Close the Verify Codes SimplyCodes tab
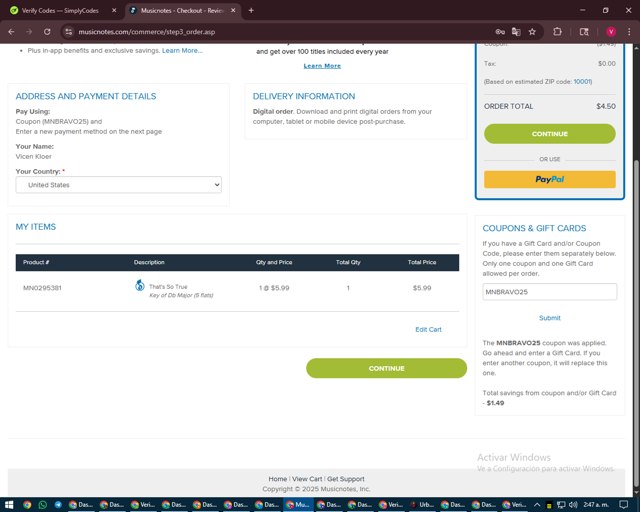Image resolution: width=640 pixels, height=512 pixels. [114, 11]
